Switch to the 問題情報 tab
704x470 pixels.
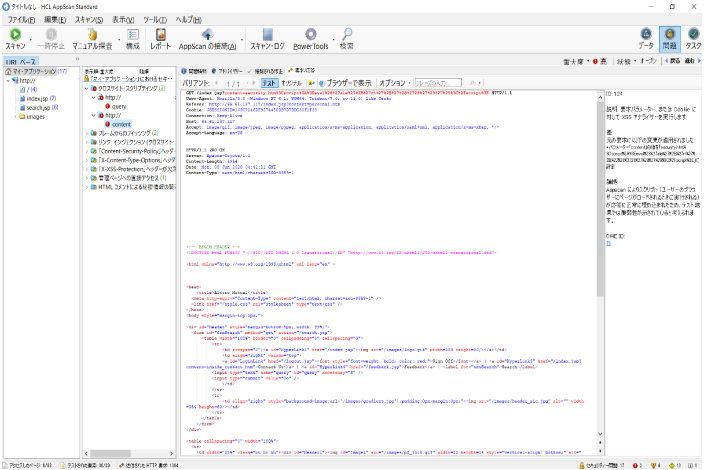[x=194, y=71]
